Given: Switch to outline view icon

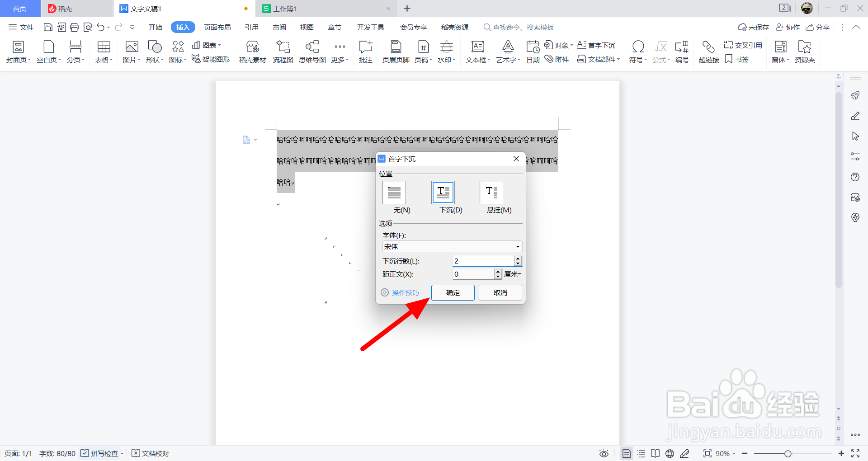Looking at the screenshot, I should (641, 453).
